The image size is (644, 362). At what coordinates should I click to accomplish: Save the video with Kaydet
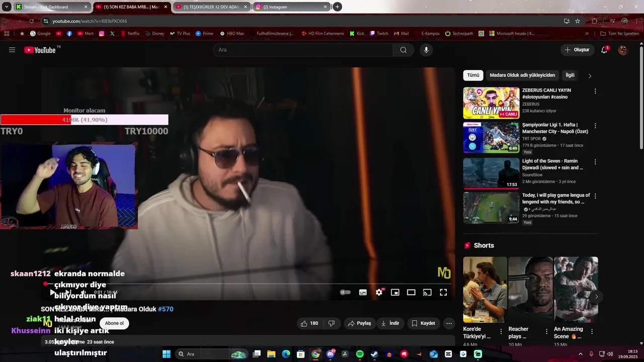[x=423, y=323]
